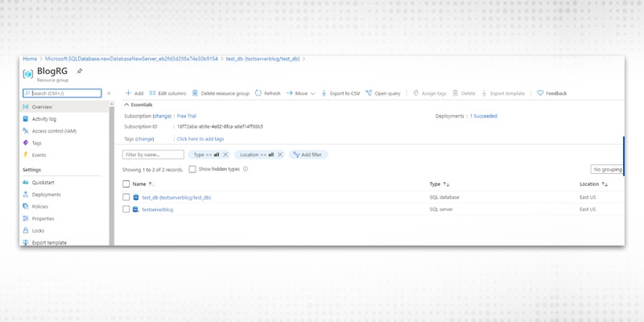644x322 pixels.
Task: Remove the Location == all filter
Action: tap(279, 155)
